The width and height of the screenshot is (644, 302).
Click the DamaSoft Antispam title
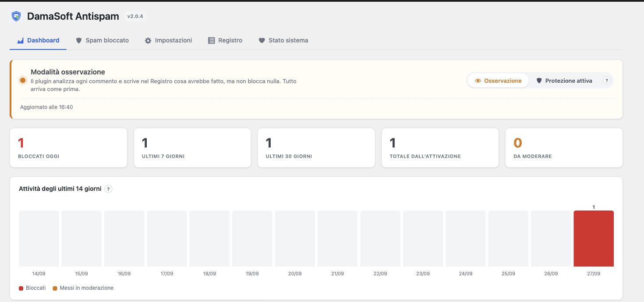pyautogui.click(x=73, y=16)
